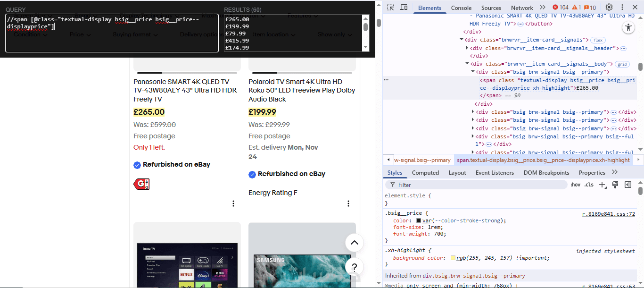Toggle .cls element classes panel

coord(589,185)
